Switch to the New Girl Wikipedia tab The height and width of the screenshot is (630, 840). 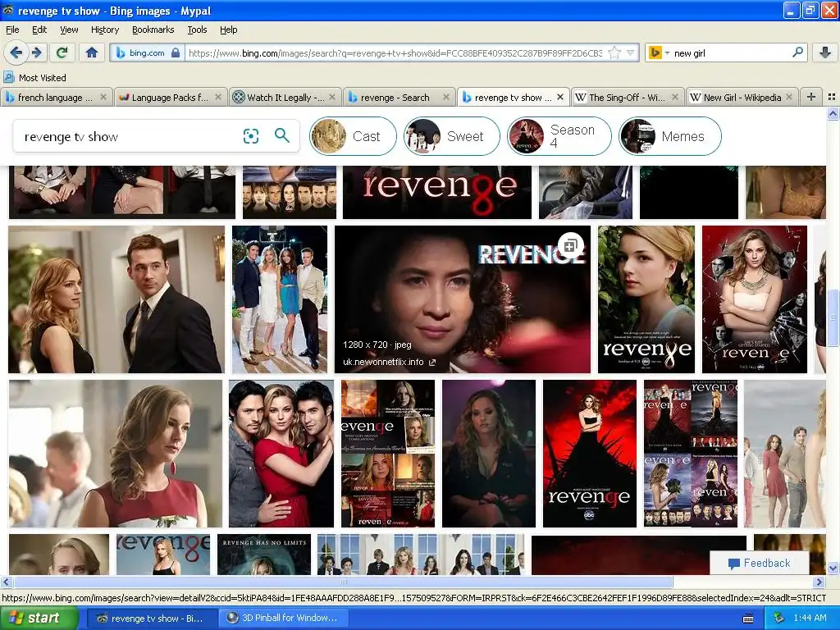742,97
